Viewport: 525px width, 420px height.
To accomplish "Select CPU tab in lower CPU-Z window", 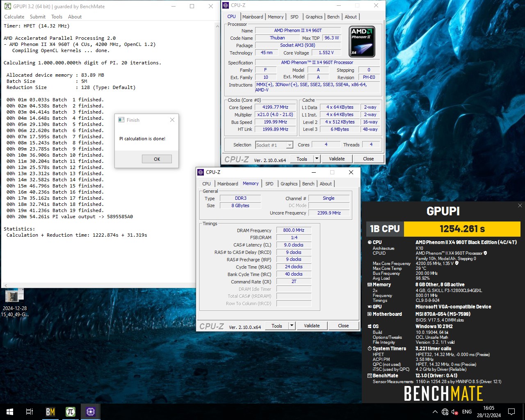I will click(x=207, y=184).
